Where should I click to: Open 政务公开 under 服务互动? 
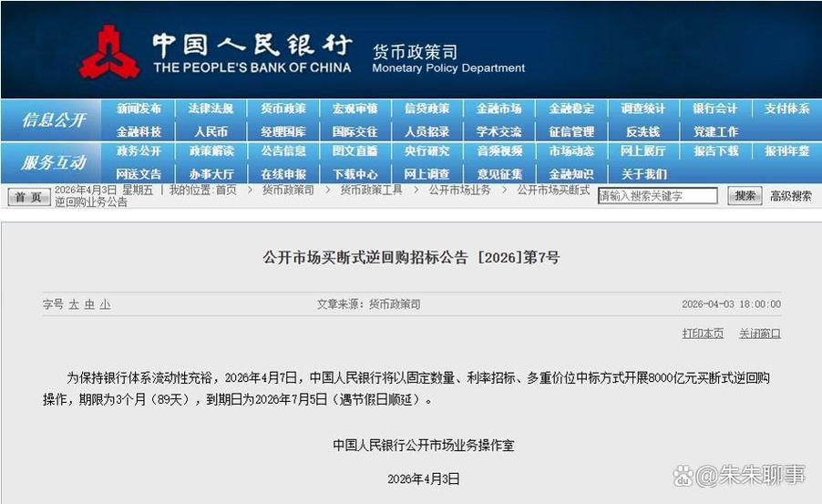click(x=139, y=151)
